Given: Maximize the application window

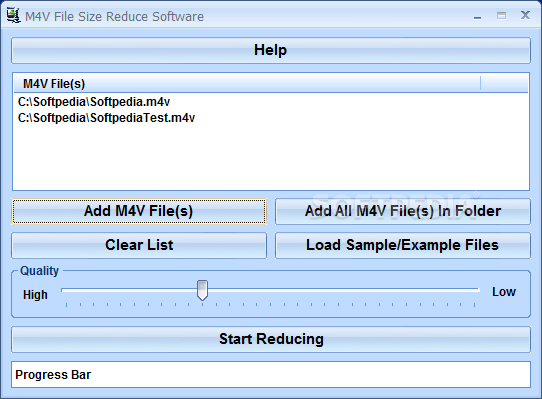Looking at the screenshot, I should (x=501, y=16).
